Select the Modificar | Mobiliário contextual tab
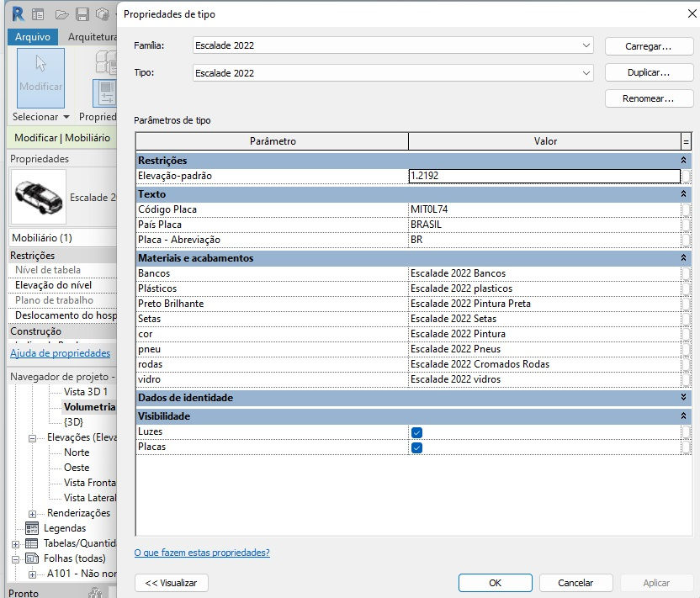The image size is (700, 598). 62,138
